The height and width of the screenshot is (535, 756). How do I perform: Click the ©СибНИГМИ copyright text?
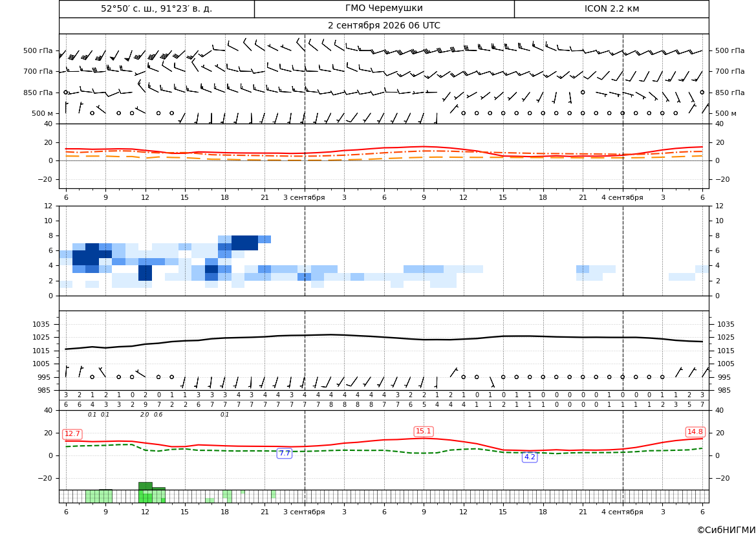(x=726, y=530)
